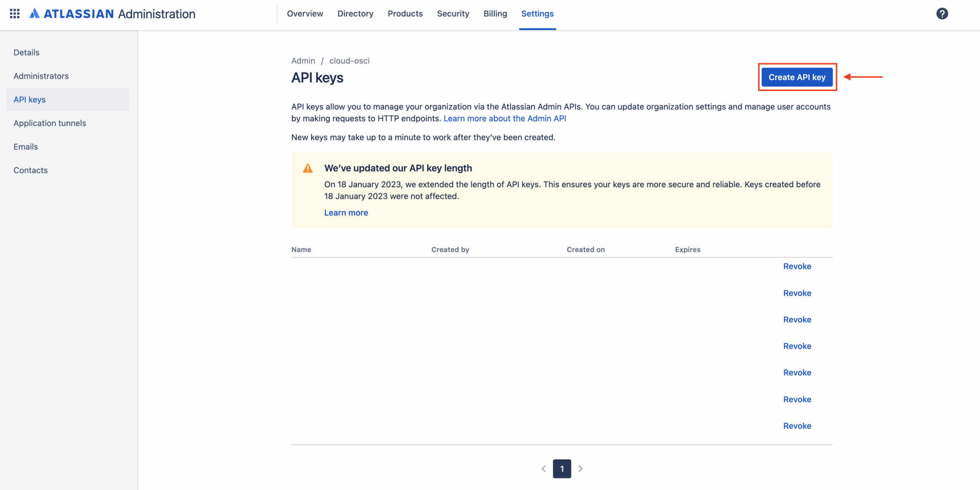
Task: Navigate to Admin via the breadcrumb
Action: [x=303, y=60]
